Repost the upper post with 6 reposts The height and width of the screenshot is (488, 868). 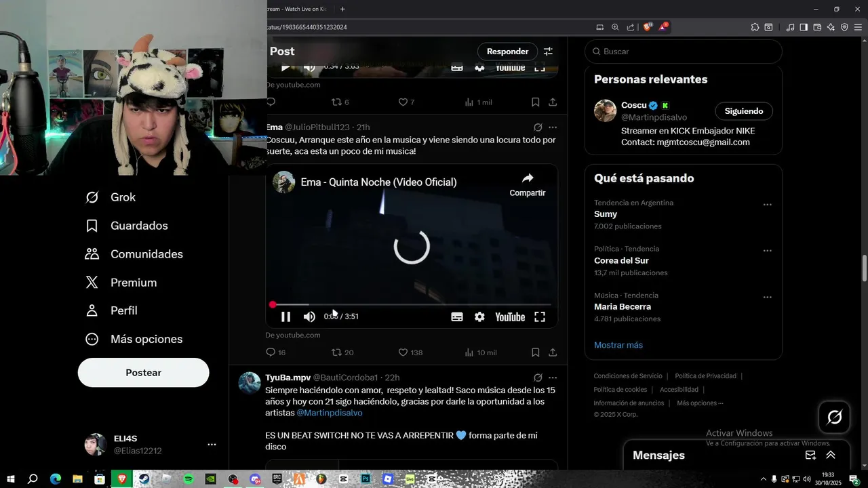(340, 102)
